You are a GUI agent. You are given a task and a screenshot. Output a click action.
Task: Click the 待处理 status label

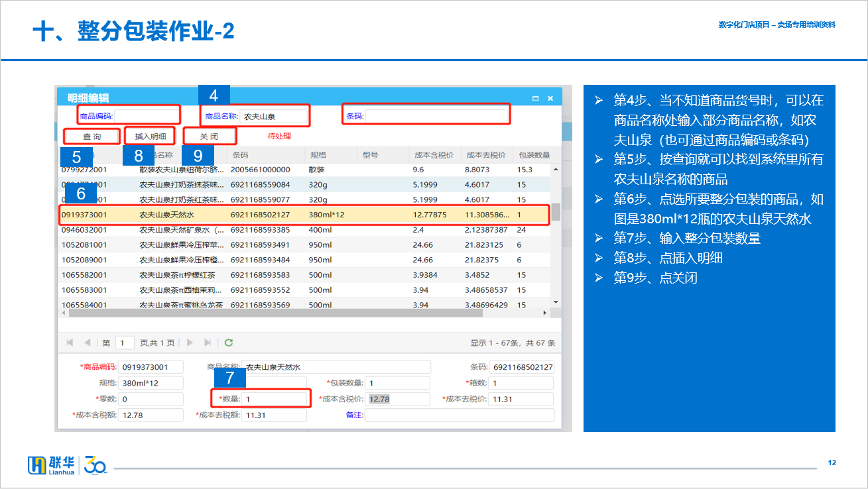[x=279, y=136]
